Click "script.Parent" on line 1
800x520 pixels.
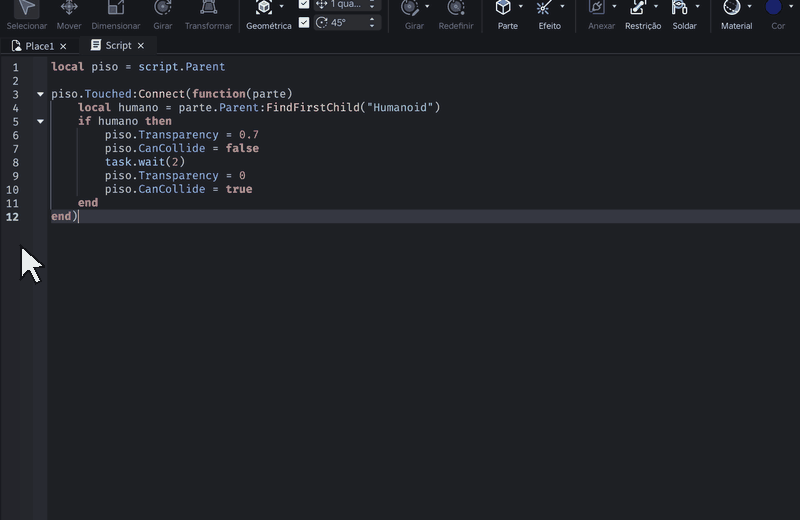coord(182,67)
